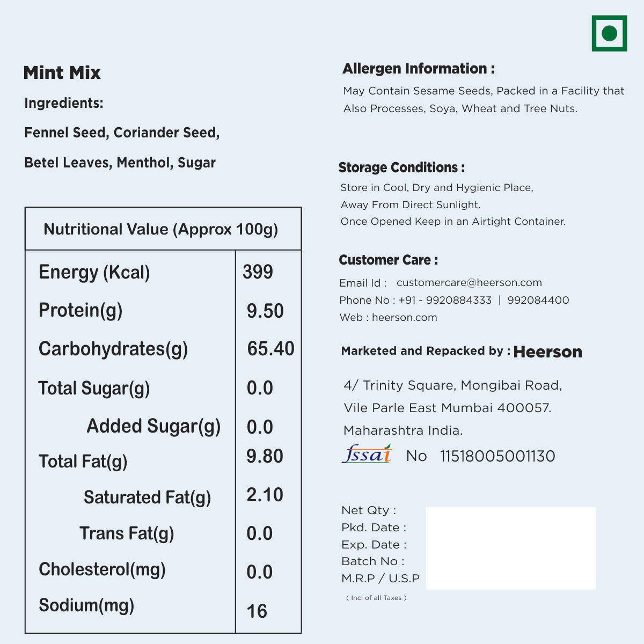
Task: Click the Sodium(mg) value 16
Action: tap(257, 611)
